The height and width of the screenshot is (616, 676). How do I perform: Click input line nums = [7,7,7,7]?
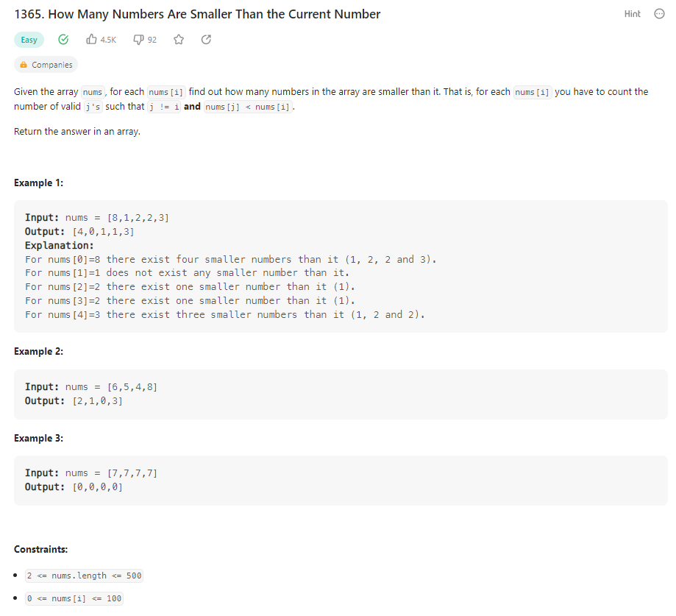(91, 473)
